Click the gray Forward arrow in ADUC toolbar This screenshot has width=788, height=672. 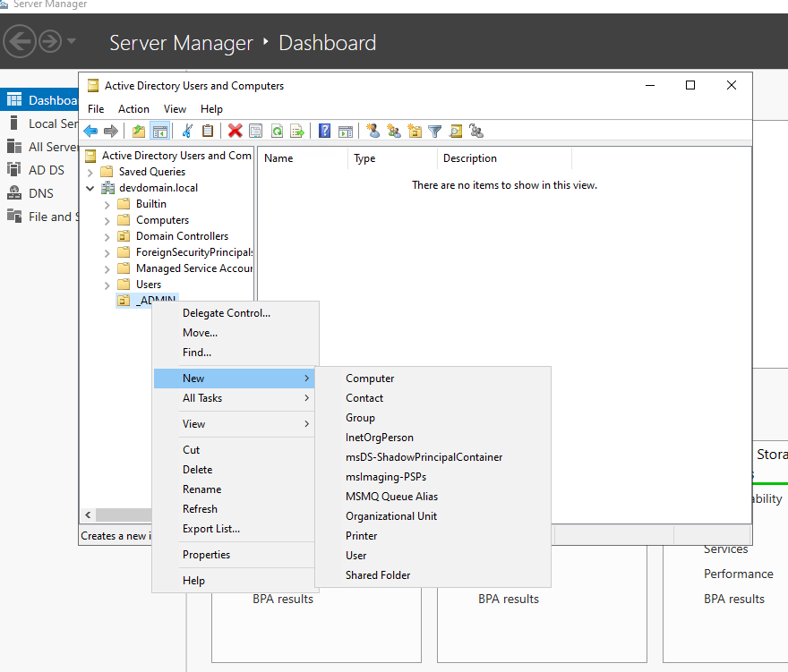tap(110, 131)
